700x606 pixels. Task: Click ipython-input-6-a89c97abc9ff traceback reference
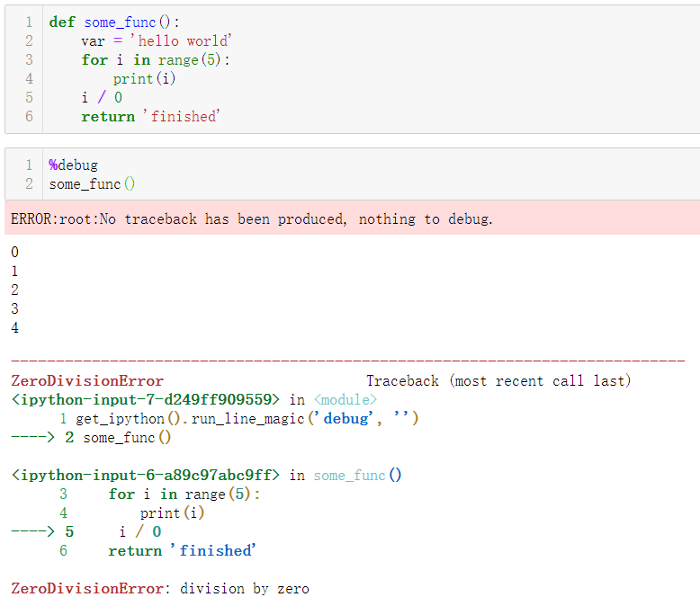(x=146, y=476)
